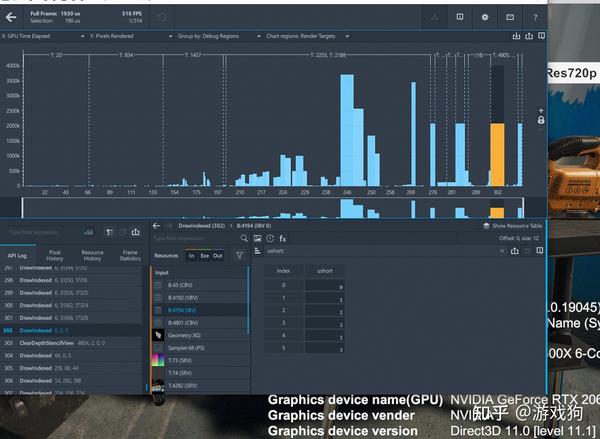Click the search icon in the resource toolbar
The height and width of the screenshot is (439, 600).
[244, 239]
